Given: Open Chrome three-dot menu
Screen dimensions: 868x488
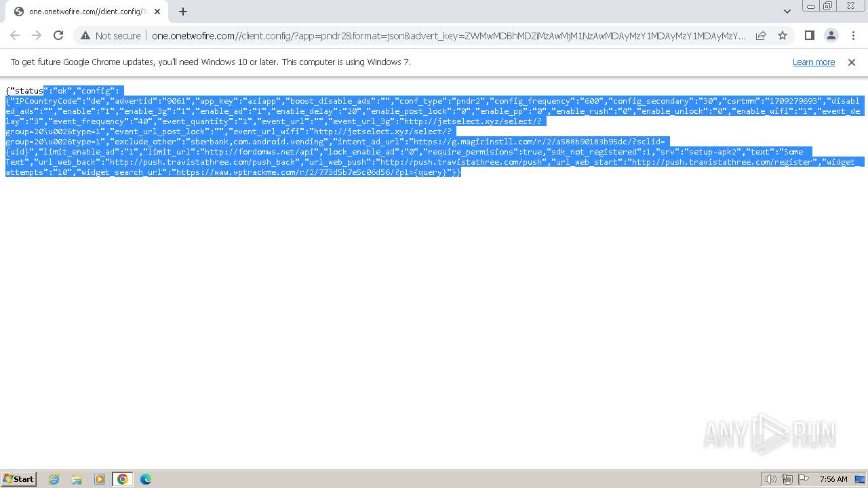Looking at the screenshot, I should [853, 35].
